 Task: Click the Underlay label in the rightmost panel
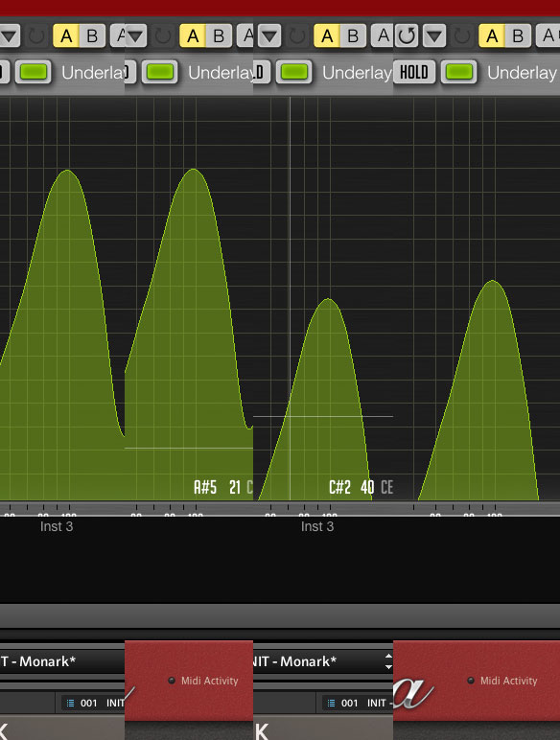click(522, 73)
